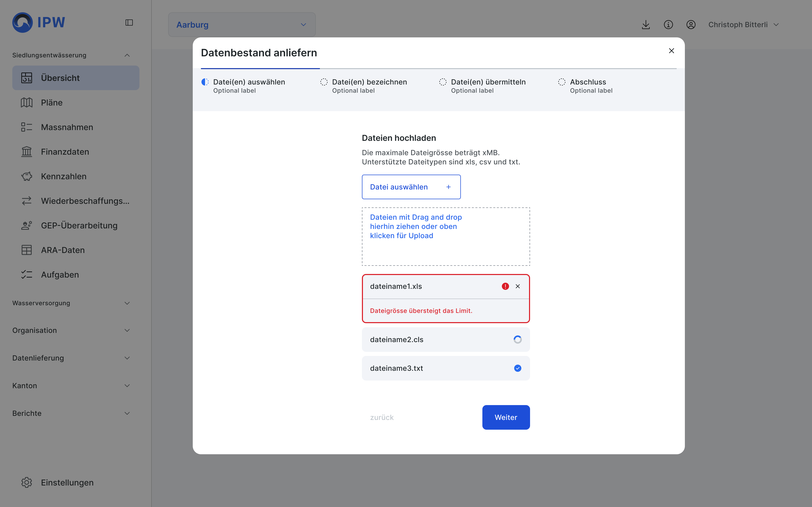Click the download icon in header
This screenshot has height=507, width=812.
point(646,25)
